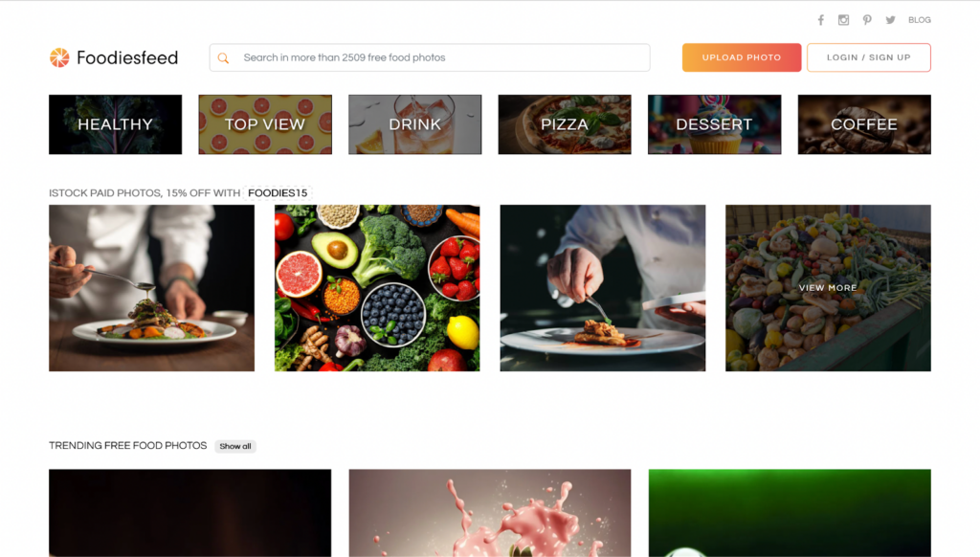
Task: Open the Pinterest social icon
Action: click(x=867, y=20)
